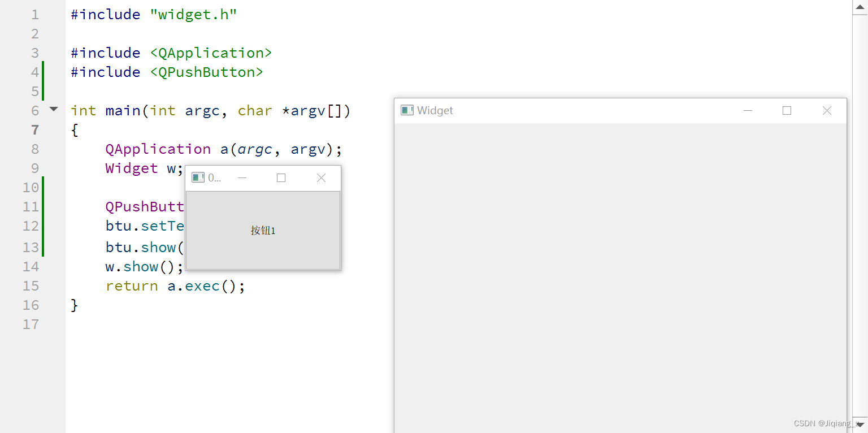
Task: Click the w.show(); line
Action: [x=145, y=266]
